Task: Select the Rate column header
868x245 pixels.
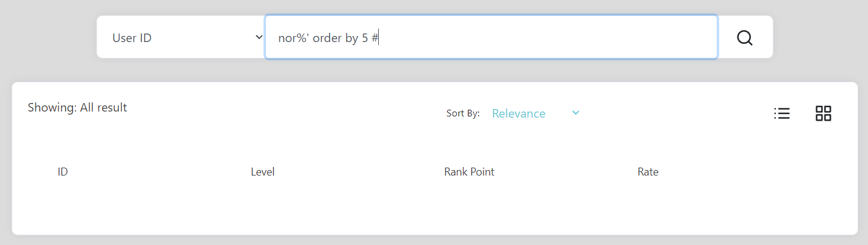Action: 648,172
